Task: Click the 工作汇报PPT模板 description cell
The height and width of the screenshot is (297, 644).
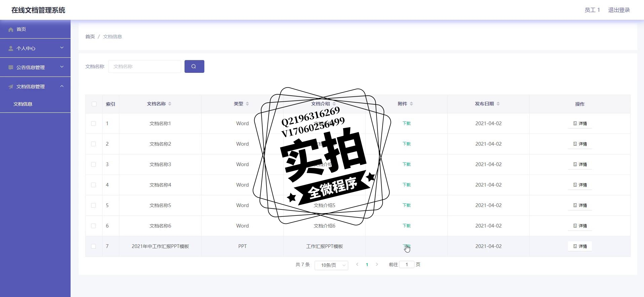Action: [x=324, y=246]
